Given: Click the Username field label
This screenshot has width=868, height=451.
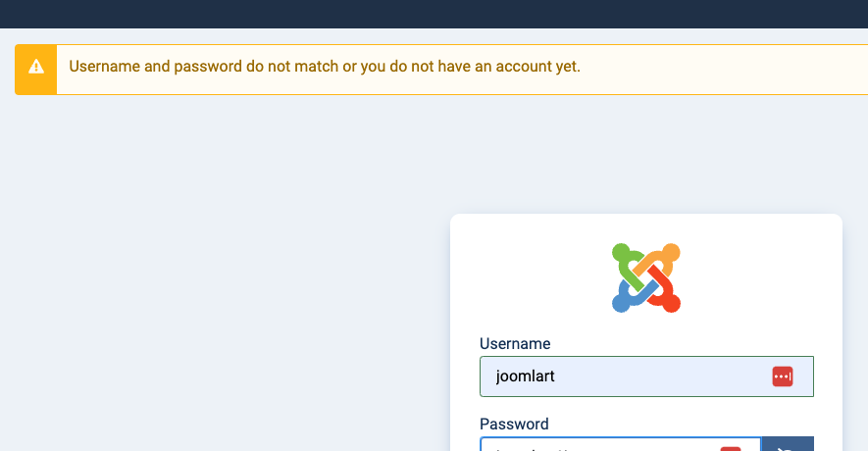Looking at the screenshot, I should click(515, 344).
